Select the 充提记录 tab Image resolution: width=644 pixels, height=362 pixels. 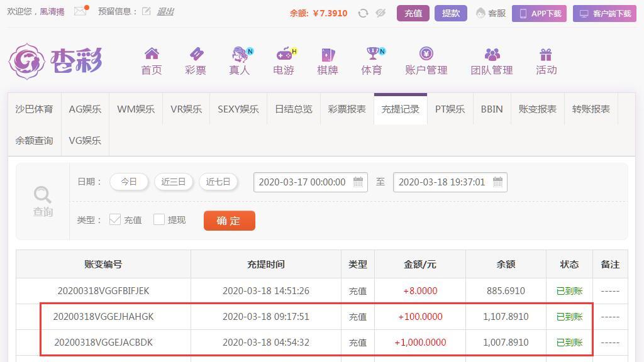(401, 109)
